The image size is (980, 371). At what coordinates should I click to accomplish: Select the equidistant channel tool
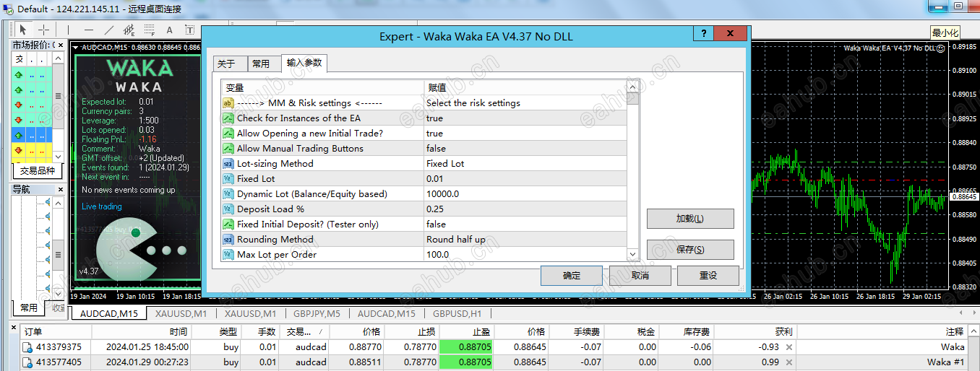129,30
